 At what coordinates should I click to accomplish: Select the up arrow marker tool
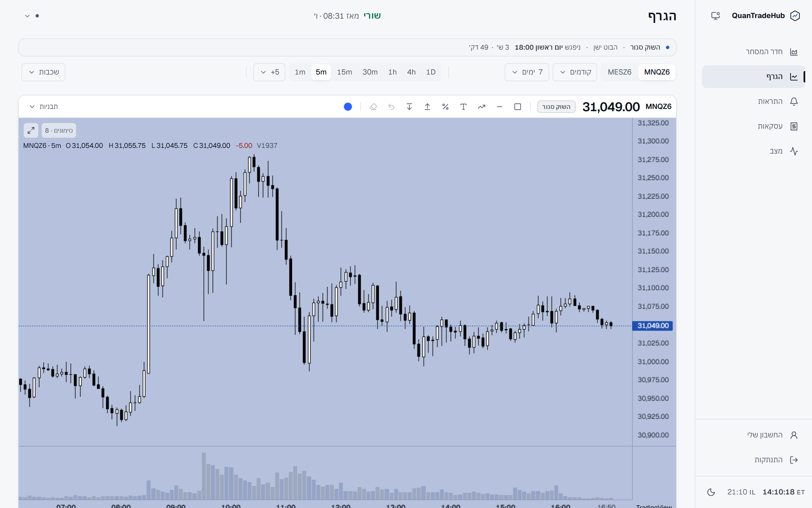[x=427, y=107]
